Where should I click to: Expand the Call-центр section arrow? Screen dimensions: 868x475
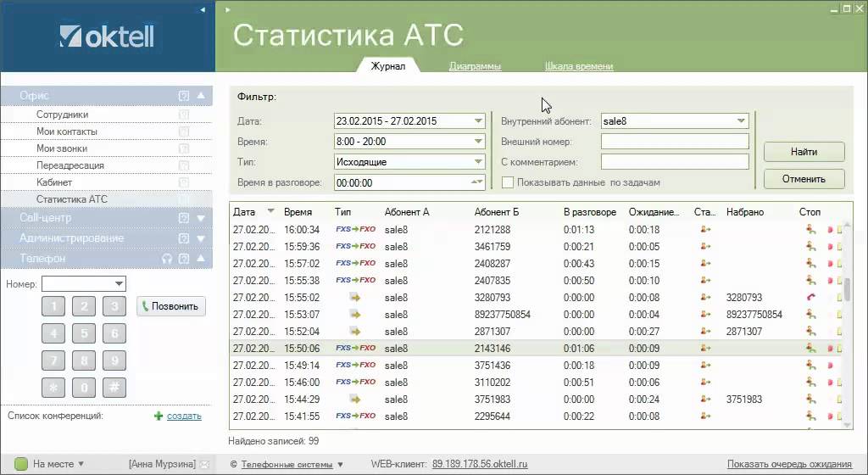pyautogui.click(x=201, y=218)
